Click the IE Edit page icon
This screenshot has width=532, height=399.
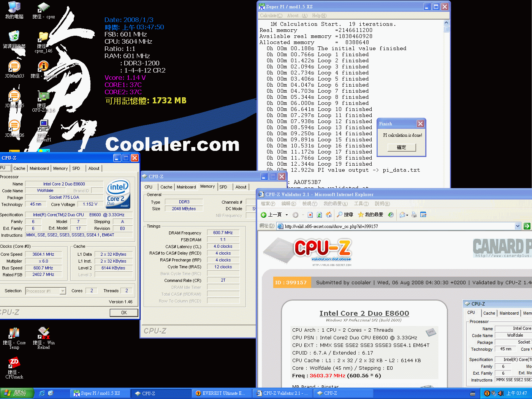pos(423,215)
